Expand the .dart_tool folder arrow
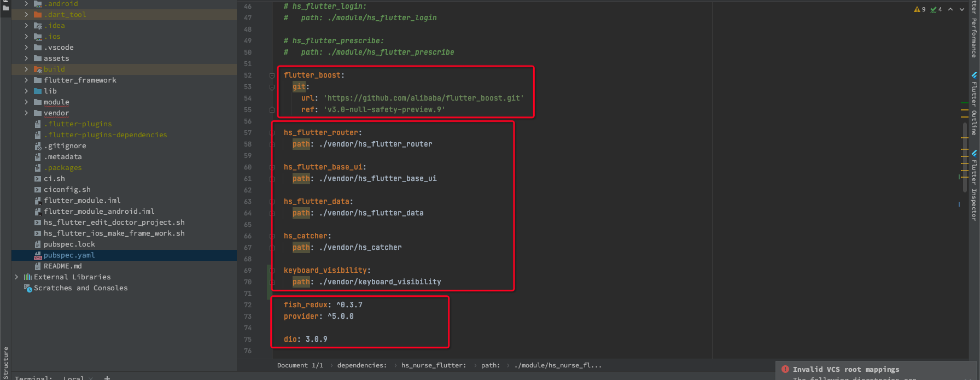 click(x=26, y=15)
